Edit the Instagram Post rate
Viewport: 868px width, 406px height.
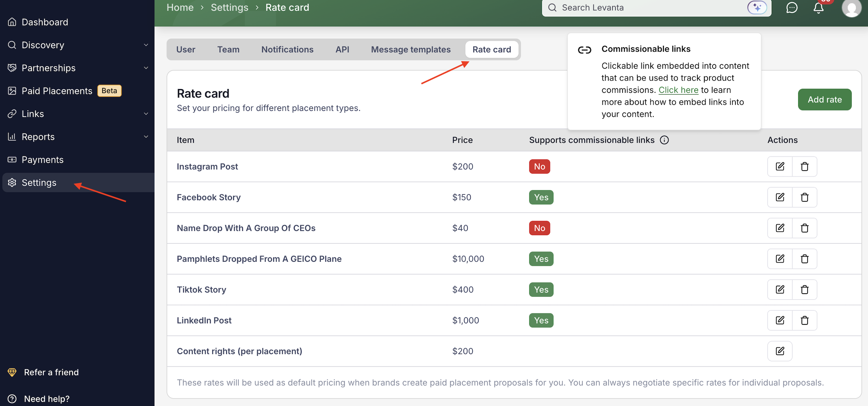(x=780, y=166)
